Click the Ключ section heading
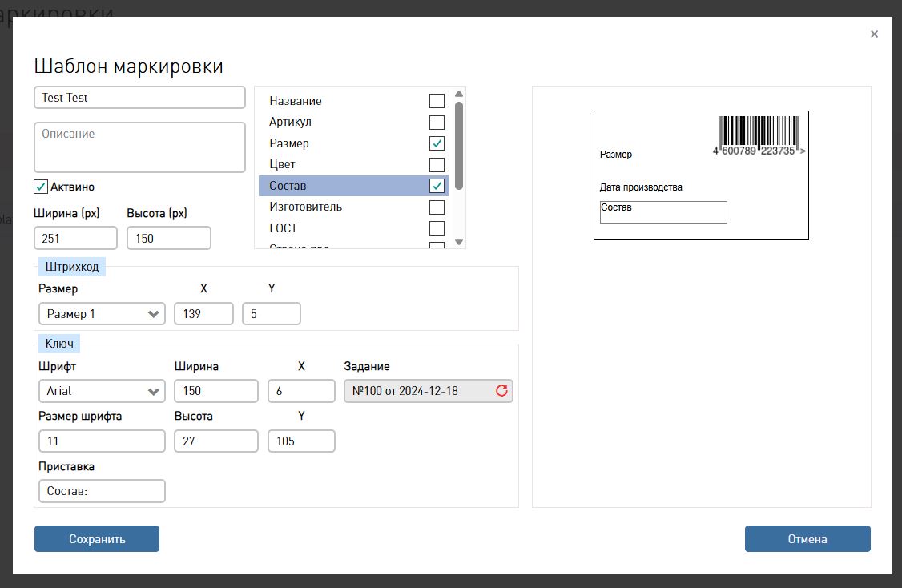 point(59,344)
